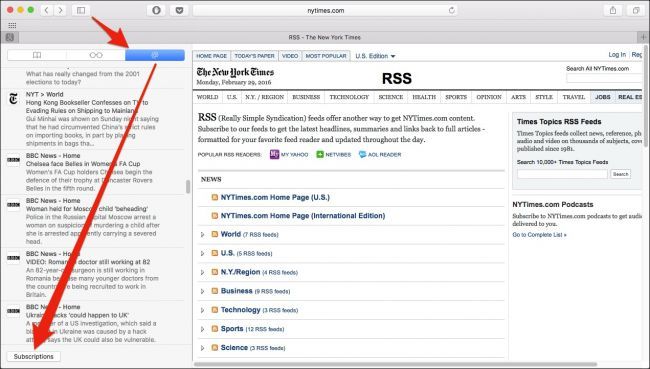Open the JOBS section tab
Image resolution: width=650 pixels, height=369 pixels.
tap(603, 97)
